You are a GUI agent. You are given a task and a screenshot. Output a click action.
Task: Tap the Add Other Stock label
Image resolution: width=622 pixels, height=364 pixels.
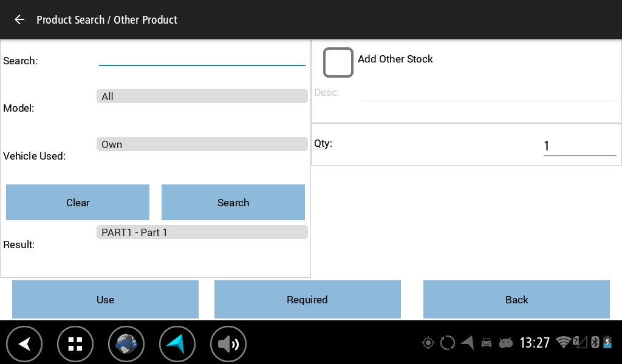pyautogui.click(x=395, y=59)
